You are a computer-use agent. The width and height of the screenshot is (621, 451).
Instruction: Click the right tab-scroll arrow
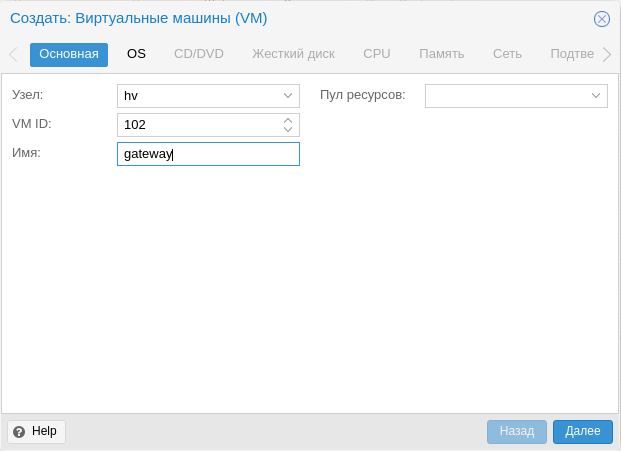[607, 54]
